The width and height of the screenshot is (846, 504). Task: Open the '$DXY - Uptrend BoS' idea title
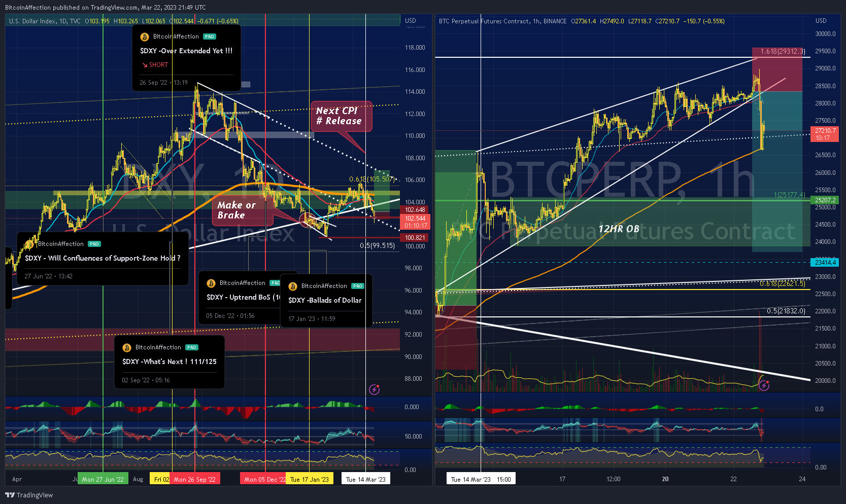click(244, 297)
